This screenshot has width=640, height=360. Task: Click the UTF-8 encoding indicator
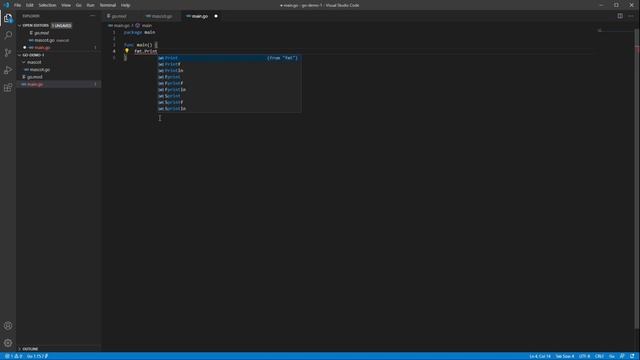point(584,356)
